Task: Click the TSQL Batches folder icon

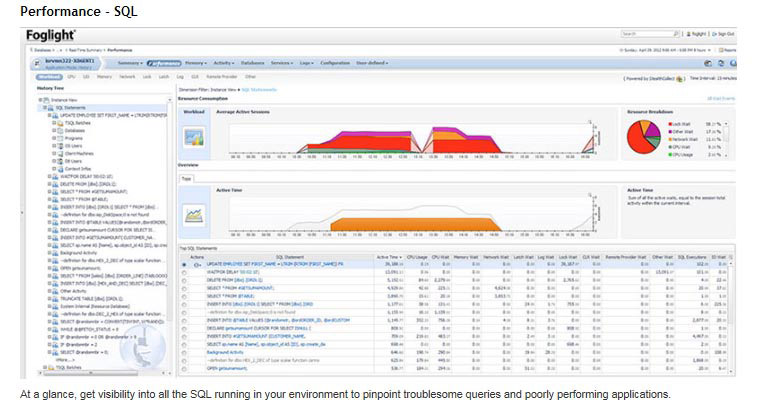Action: pyautogui.click(x=60, y=123)
